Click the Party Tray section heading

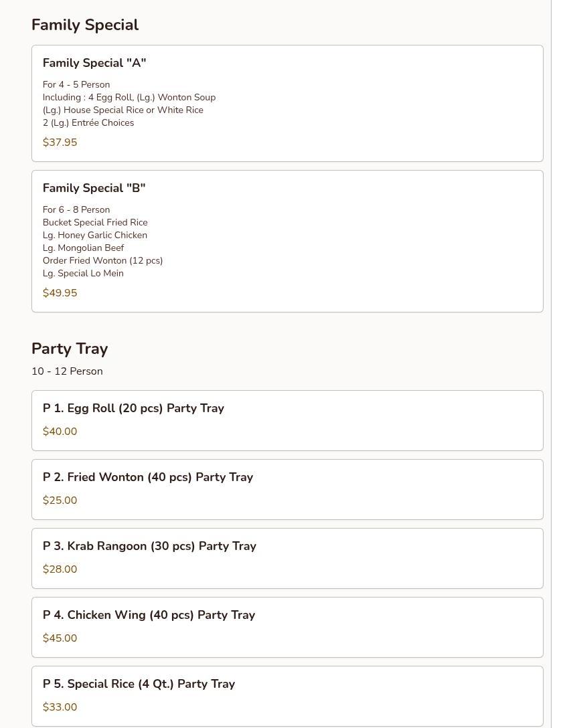(x=70, y=349)
